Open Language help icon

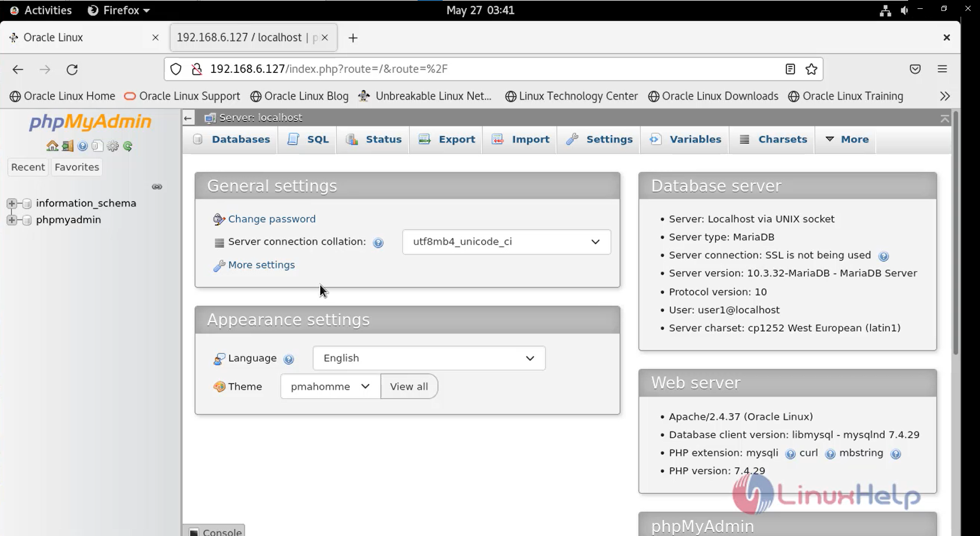288,359
